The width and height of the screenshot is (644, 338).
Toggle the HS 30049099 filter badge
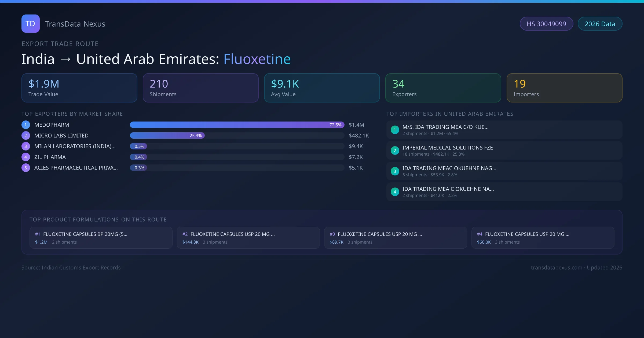click(x=546, y=24)
